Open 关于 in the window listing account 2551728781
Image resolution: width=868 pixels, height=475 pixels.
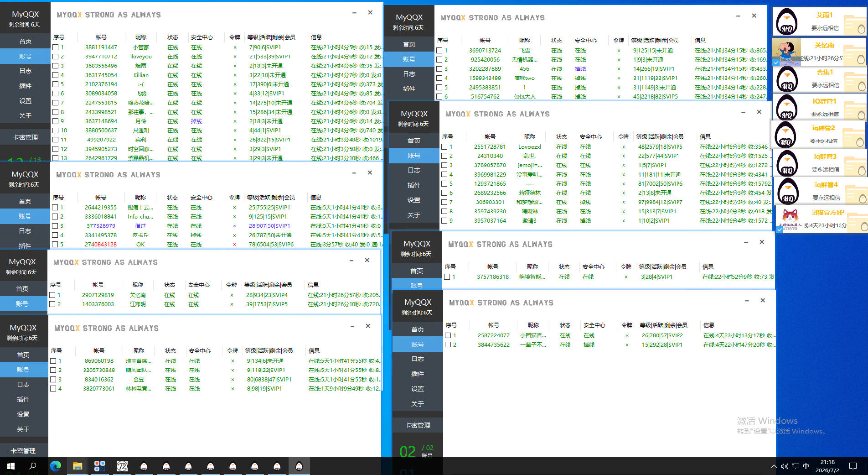(x=414, y=215)
